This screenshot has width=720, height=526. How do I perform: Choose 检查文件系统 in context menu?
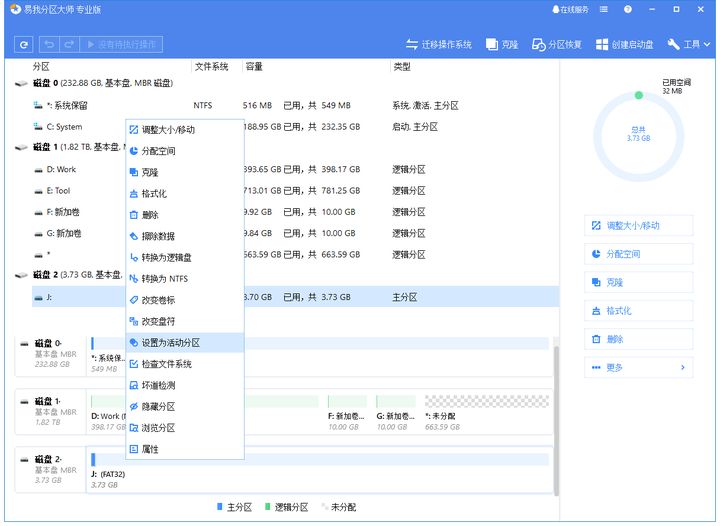point(166,364)
